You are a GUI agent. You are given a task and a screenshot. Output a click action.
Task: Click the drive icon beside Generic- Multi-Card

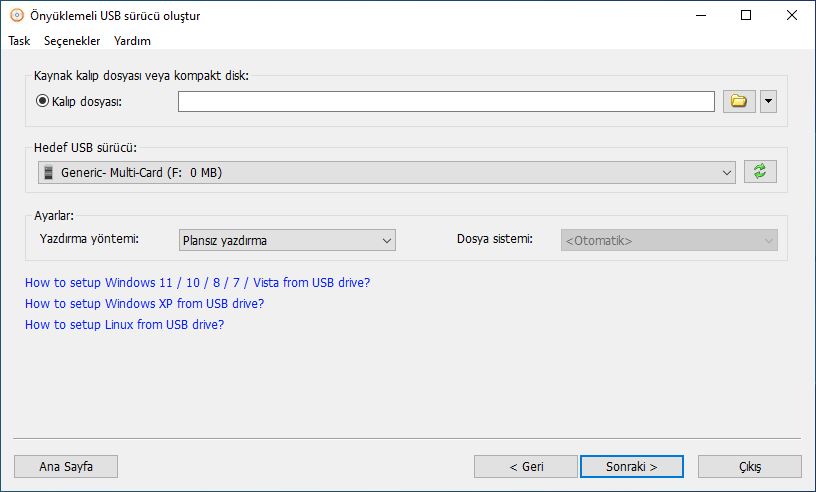coord(48,172)
